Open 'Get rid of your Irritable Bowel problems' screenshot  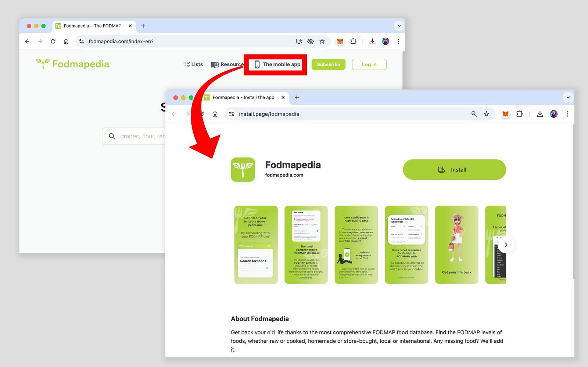point(256,245)
